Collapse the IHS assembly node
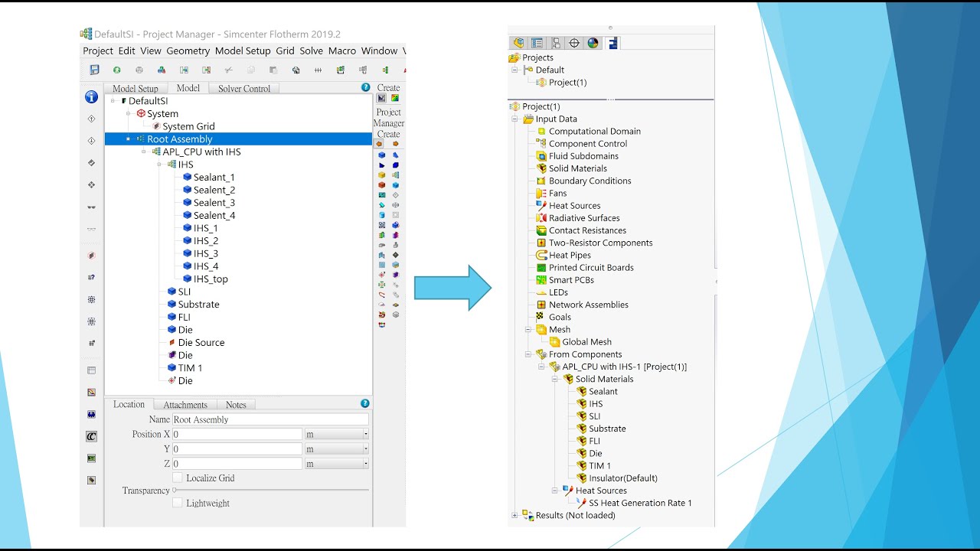Screen dimensions: 980x551 click(x=160, y=165)
